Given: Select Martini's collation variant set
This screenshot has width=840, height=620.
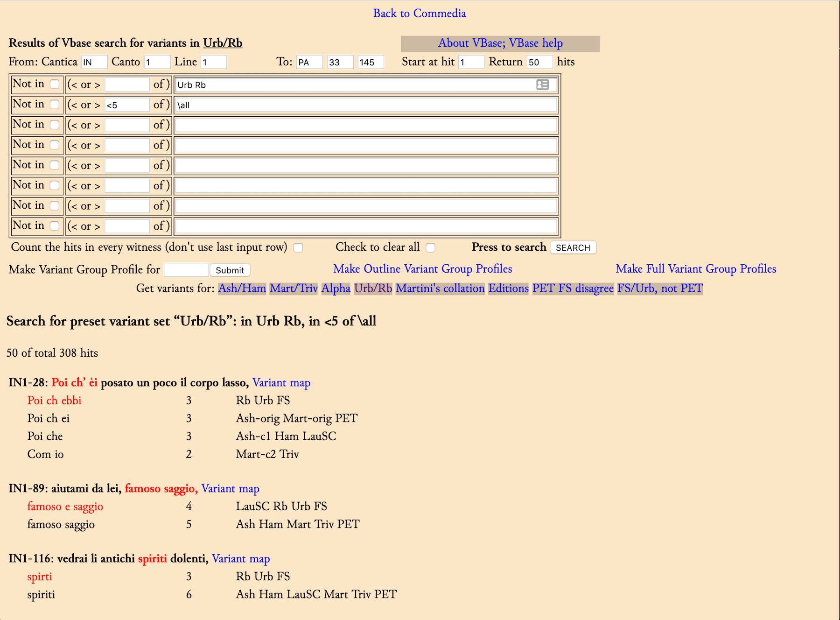Looking at the screenshot, I should click(440, 289).
